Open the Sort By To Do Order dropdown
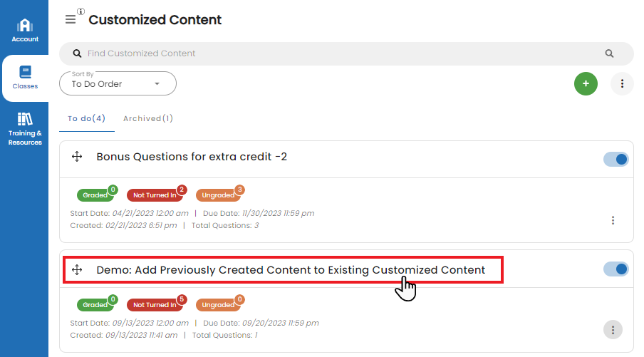This screenshot has width=644, height=357. [118, 84]
